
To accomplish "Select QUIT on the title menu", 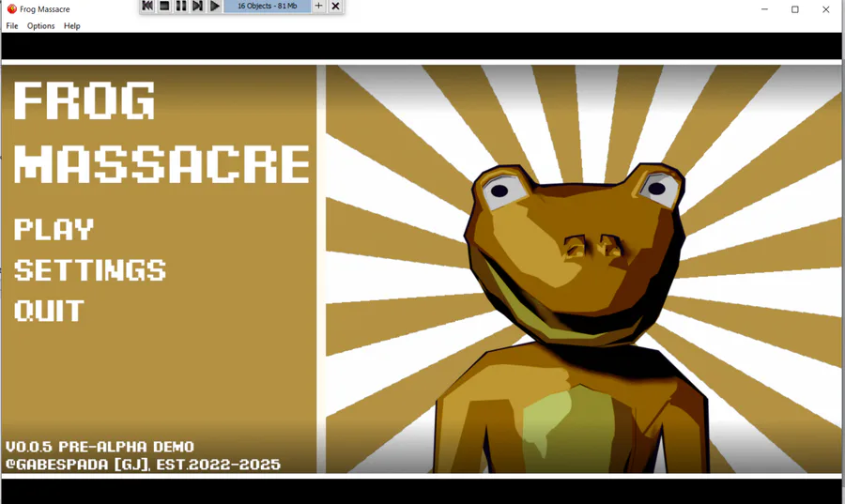I will pyautogui.click(x=49, y=312).
